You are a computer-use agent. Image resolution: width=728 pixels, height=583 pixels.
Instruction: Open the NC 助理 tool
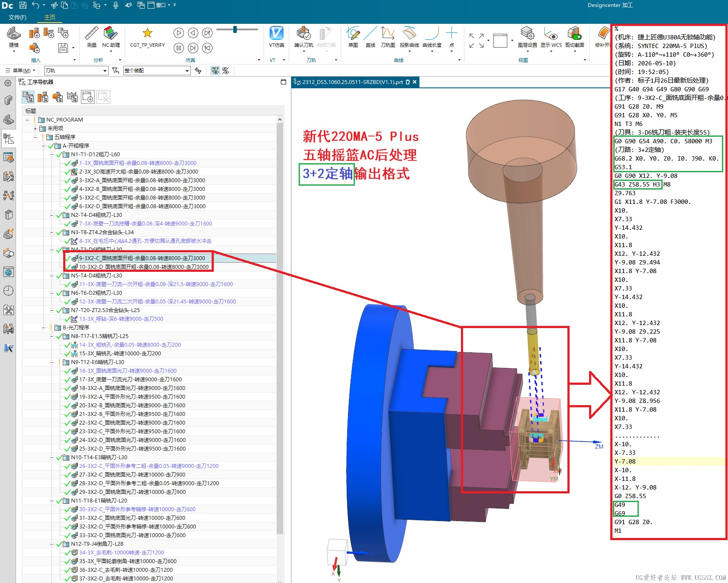click(111, 33)
